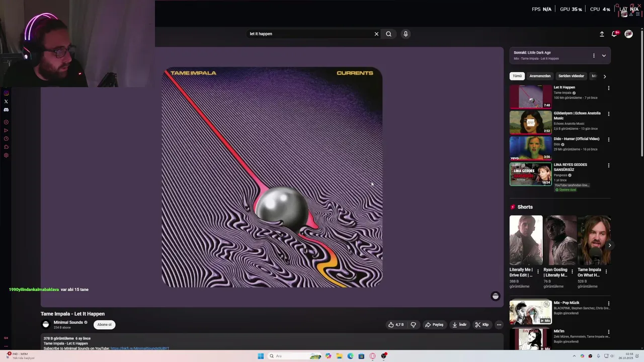644x362 pixels.
Task: Click the Paylaş share button
Action: [434, 325]
